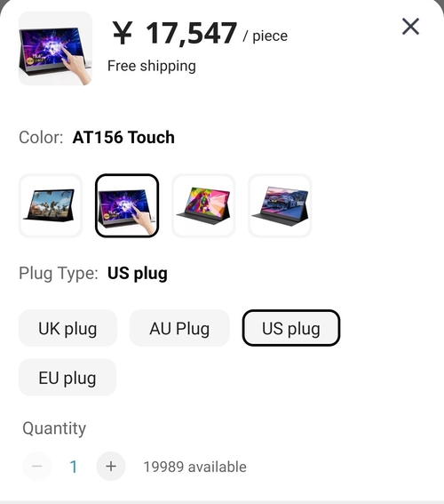
Task: Select AU Plug option
Action: [179, 328]
